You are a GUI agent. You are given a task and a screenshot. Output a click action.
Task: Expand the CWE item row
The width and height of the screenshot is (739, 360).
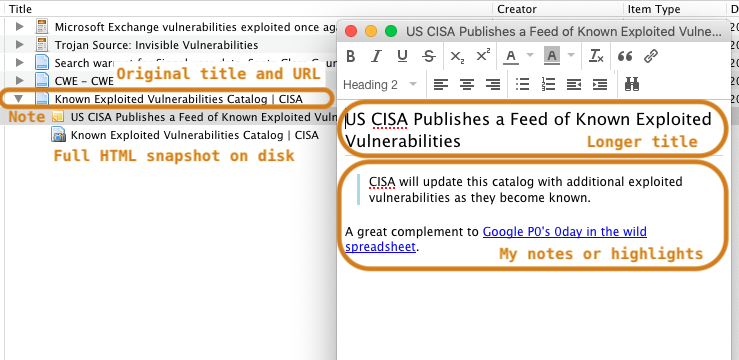tap(19, 81)
